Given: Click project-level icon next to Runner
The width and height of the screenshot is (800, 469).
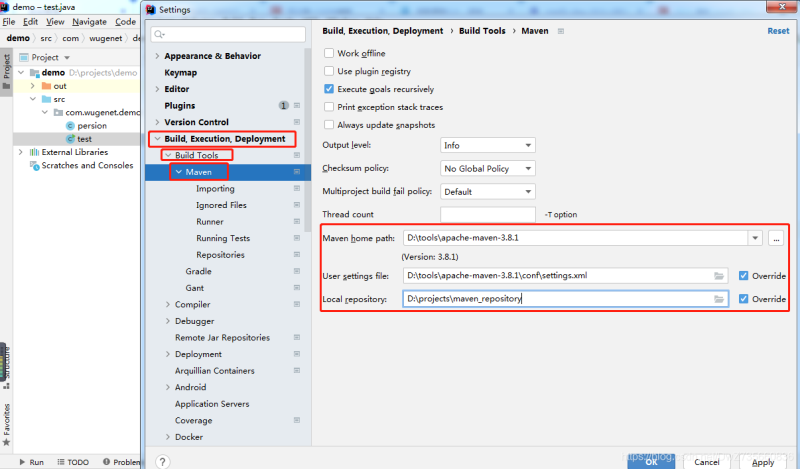Looking at the screenshot, I should [x=297, y=221].
